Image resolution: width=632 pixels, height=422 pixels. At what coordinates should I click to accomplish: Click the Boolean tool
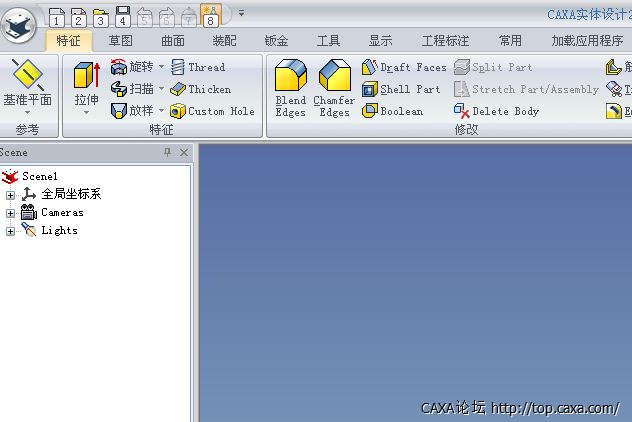coord(393,111)
